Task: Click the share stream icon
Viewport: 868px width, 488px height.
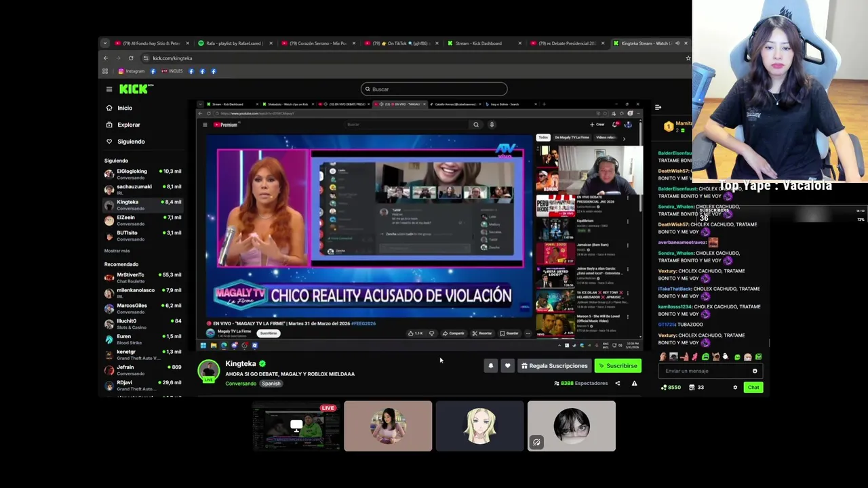Action: (617, 384)
